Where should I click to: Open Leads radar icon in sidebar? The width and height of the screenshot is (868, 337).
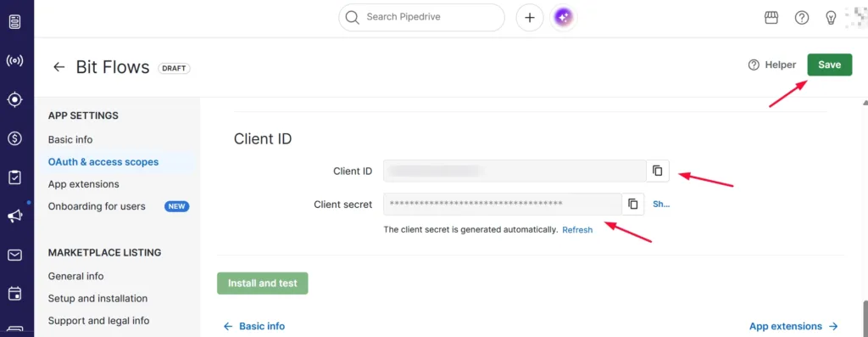[x=15, y=61]
